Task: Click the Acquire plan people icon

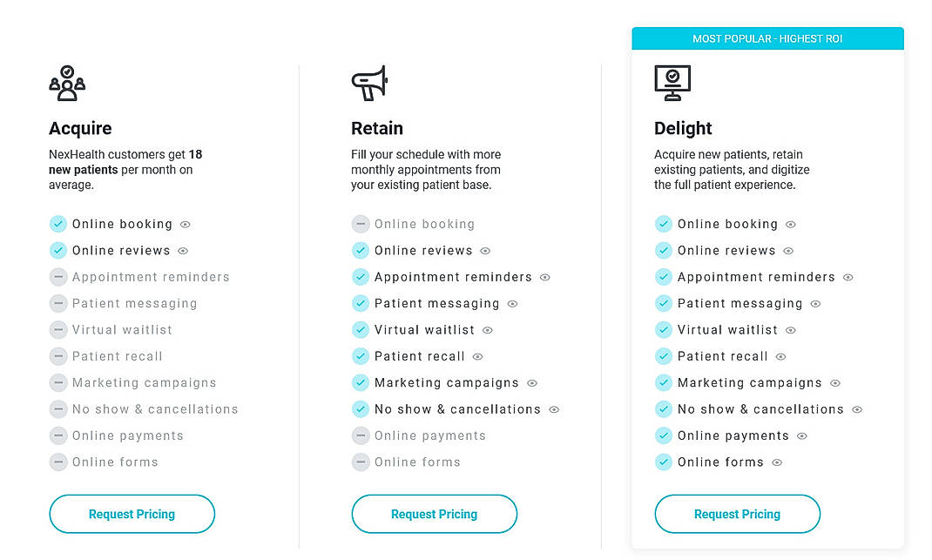Action: click(x=67, y=84)
